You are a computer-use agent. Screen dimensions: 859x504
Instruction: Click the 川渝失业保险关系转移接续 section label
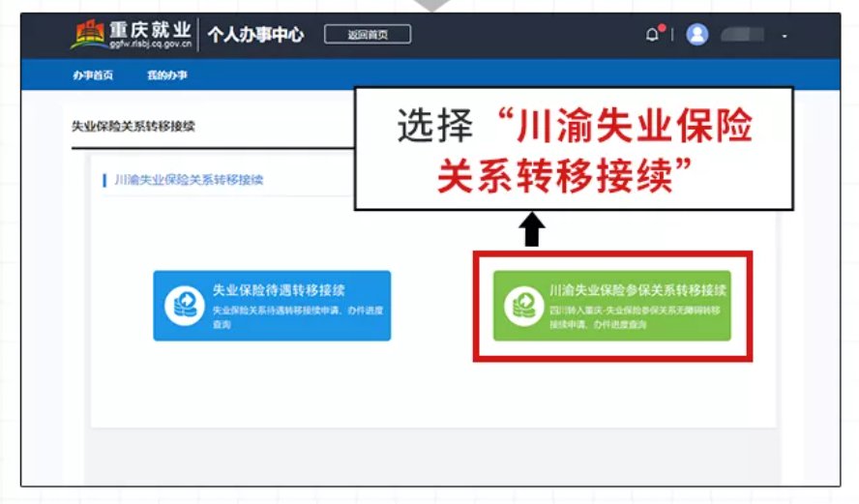click(x=189, y=180)
